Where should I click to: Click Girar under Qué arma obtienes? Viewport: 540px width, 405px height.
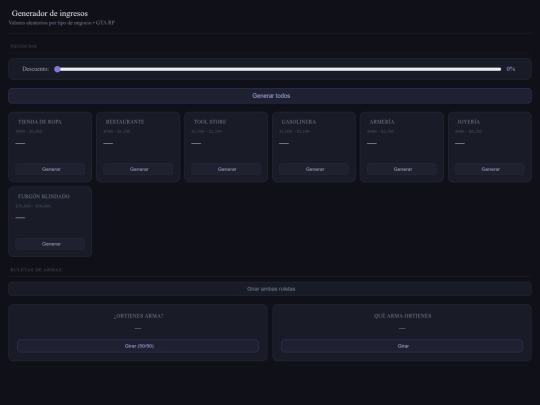pos(402,346)
